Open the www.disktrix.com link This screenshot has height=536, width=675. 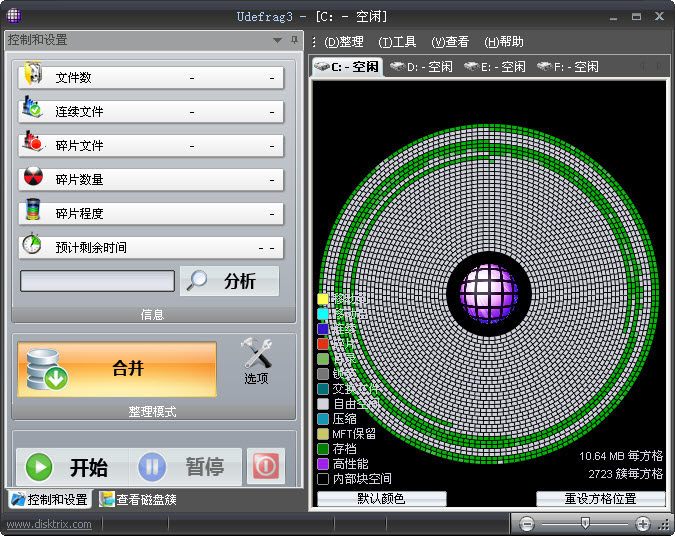pyautogui.click(x=48, y=524)
